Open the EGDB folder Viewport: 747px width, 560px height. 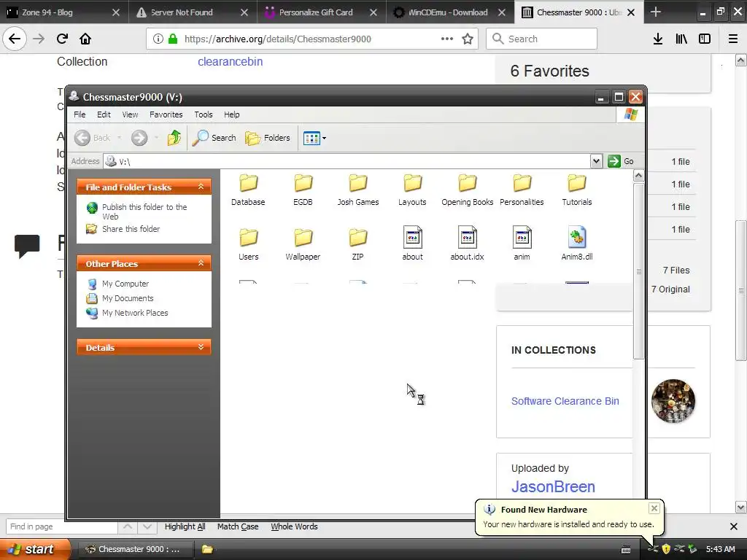pos(303,190)
